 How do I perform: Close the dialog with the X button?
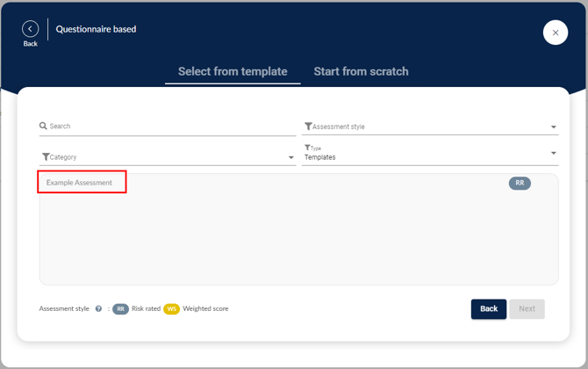555,33
